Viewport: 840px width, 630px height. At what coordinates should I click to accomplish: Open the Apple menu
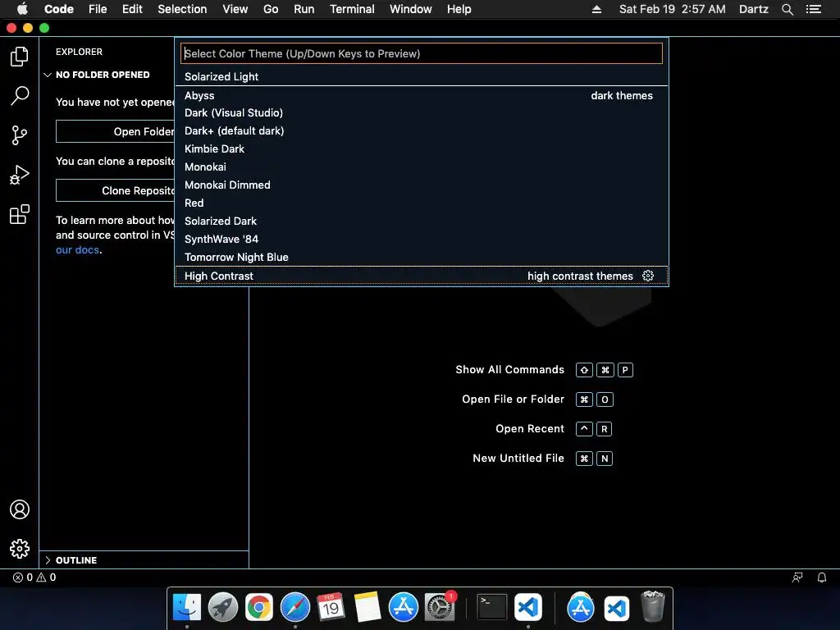pos(22,9)
